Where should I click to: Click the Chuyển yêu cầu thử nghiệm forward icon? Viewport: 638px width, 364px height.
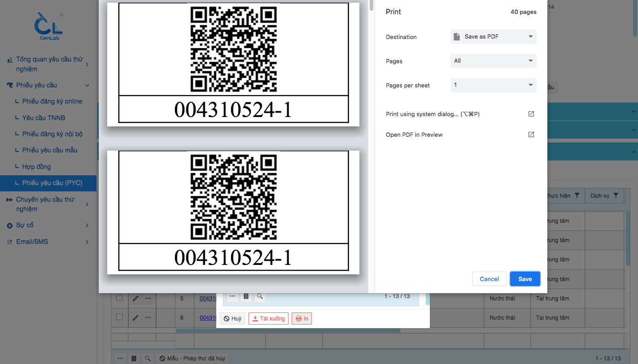point(9,199)
